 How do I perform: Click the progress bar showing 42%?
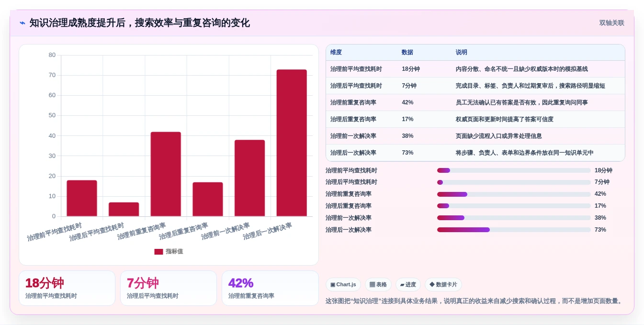514,194
